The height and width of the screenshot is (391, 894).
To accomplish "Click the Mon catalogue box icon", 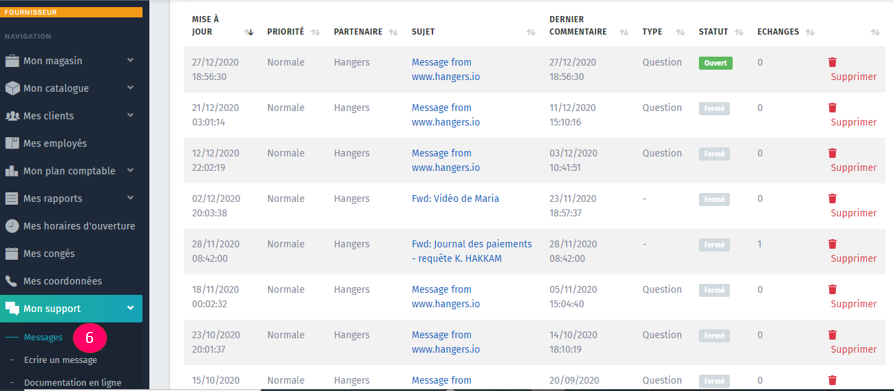I will click(x=12, y=88).
